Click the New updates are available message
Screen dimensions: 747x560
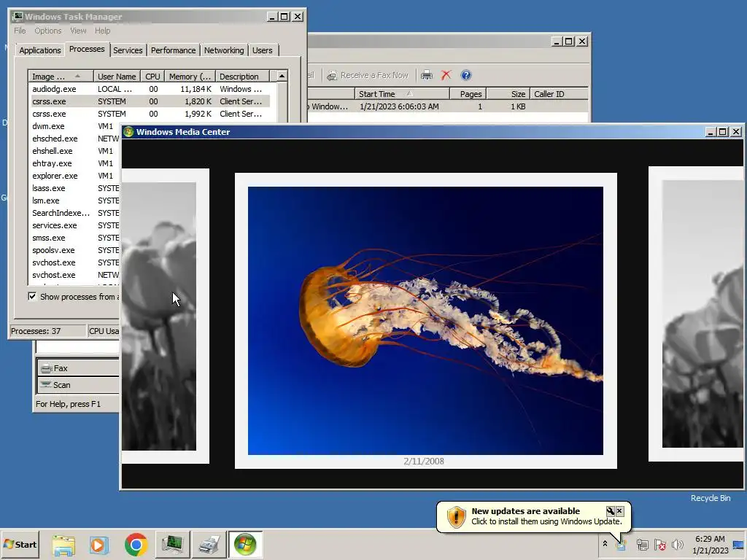pos(525,511)
